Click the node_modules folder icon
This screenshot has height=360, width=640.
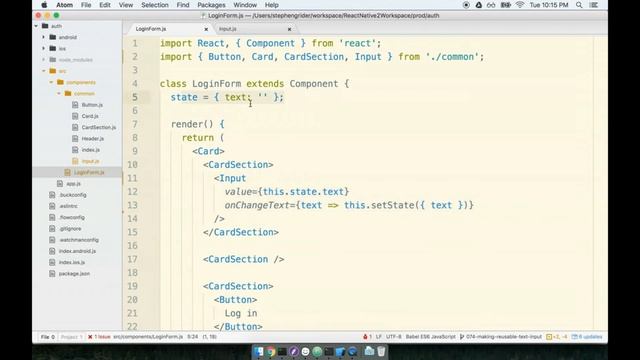pyautogui.click(x=53, y=60)
